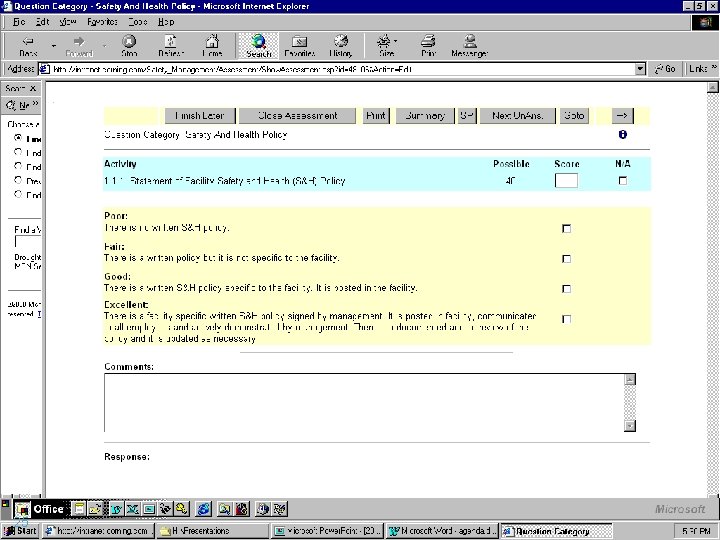Click the Back arrow toolbar icon
This screenshot has height=540, width=720.
[x=28, y=42]
